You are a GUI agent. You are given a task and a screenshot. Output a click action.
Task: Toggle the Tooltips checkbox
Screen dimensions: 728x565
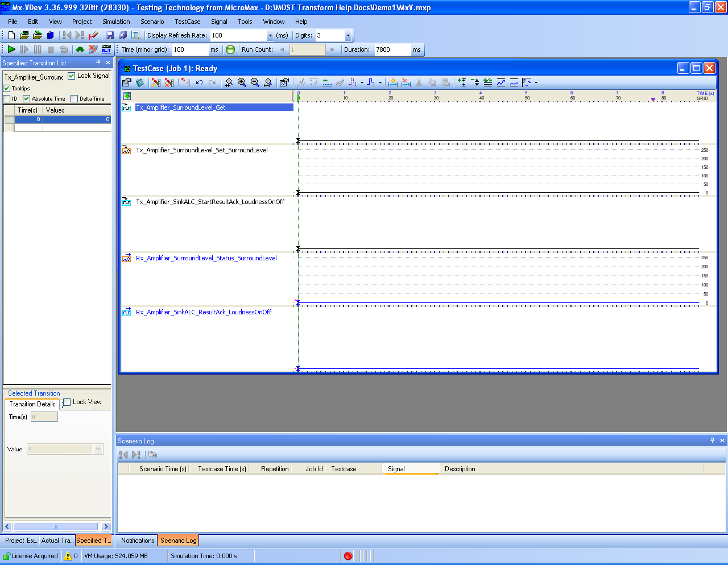(7, 88)
